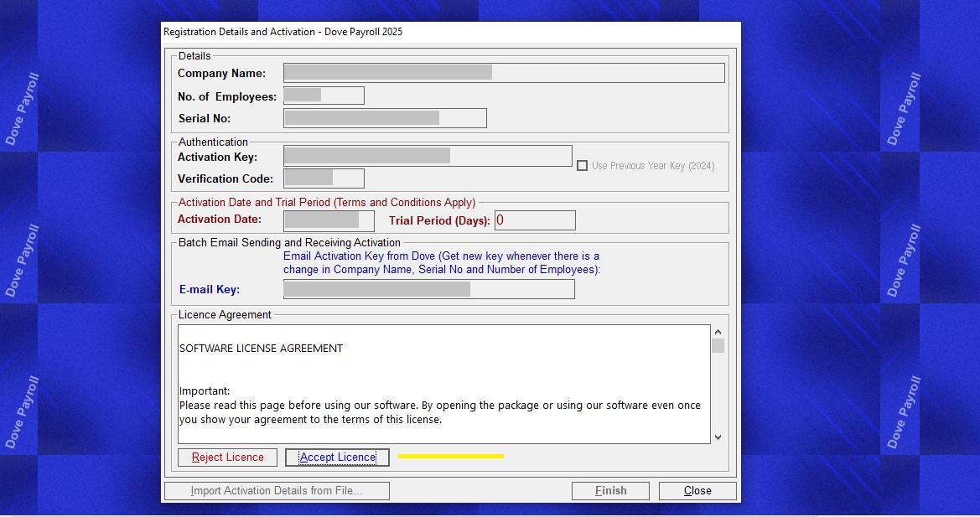Image resolution: width=980 pixels, height=517 pixels.
Task: Click 'Email Activation Key from Dove' note
Action: [x=441, y=263]
